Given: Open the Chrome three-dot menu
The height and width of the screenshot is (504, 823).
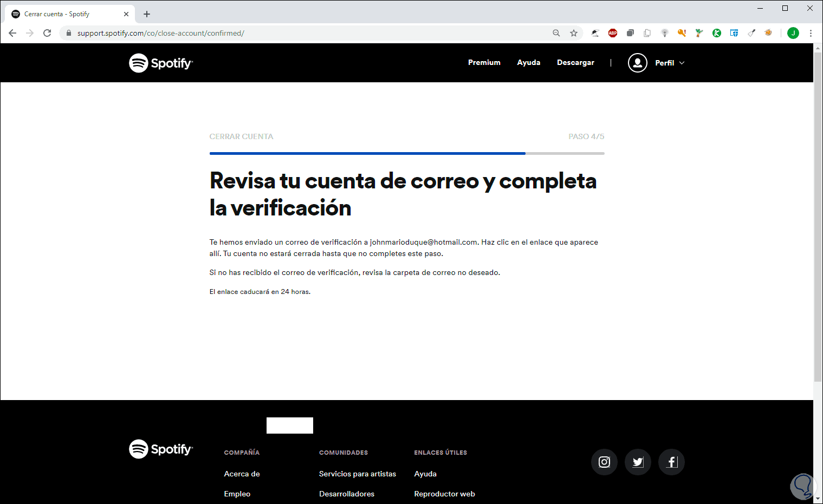Looking at the screenshot, I should tap(811, 33).
